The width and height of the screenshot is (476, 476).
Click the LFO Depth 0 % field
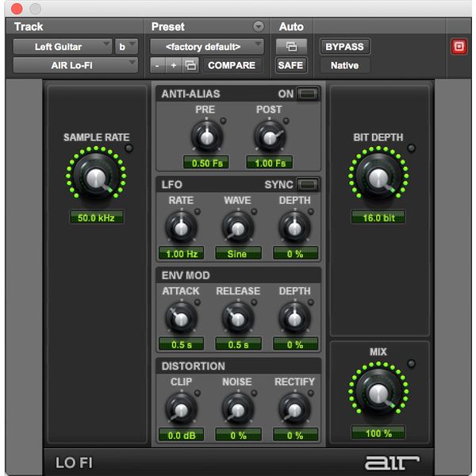[x=295, y=253]
